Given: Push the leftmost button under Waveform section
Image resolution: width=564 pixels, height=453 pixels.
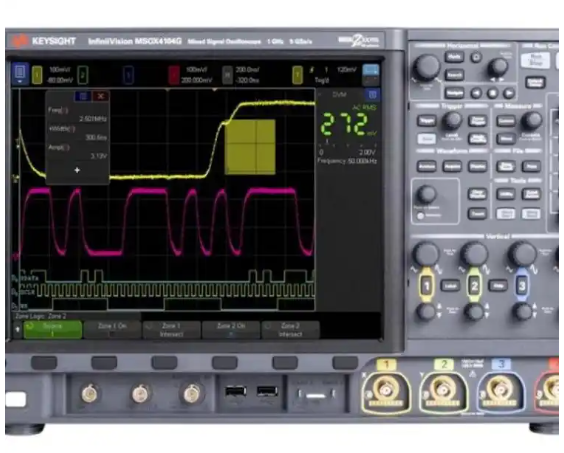Looking at the screenshot, I should click(427, 166).
